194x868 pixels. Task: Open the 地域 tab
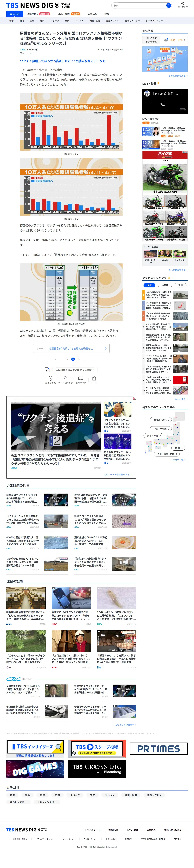pos(107,14)
